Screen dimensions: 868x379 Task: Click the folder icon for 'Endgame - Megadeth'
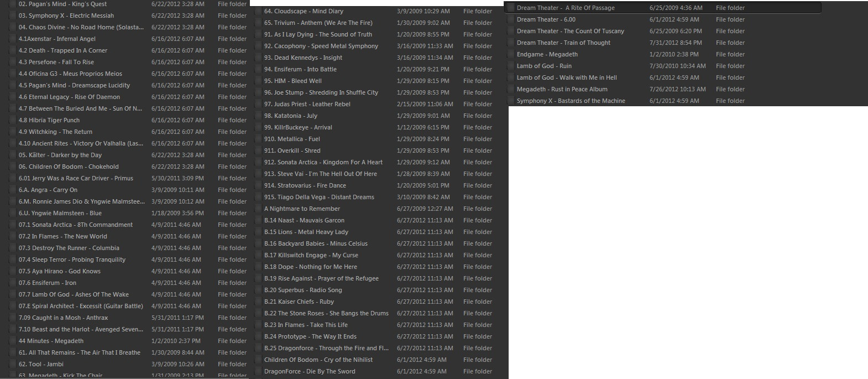pyautogui.click(x=511, y=54)
